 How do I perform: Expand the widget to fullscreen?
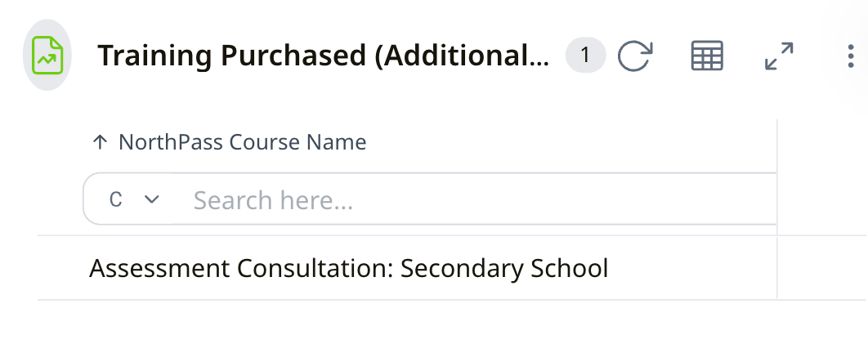point(779,56)
